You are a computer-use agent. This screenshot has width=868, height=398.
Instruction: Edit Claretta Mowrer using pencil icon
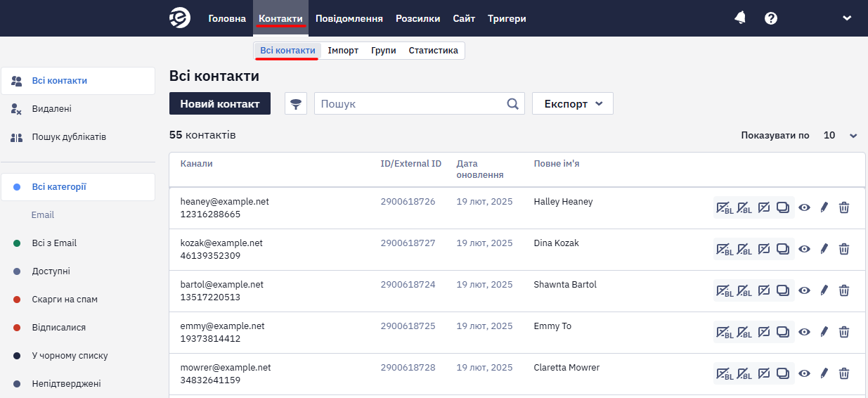[824, 373]
